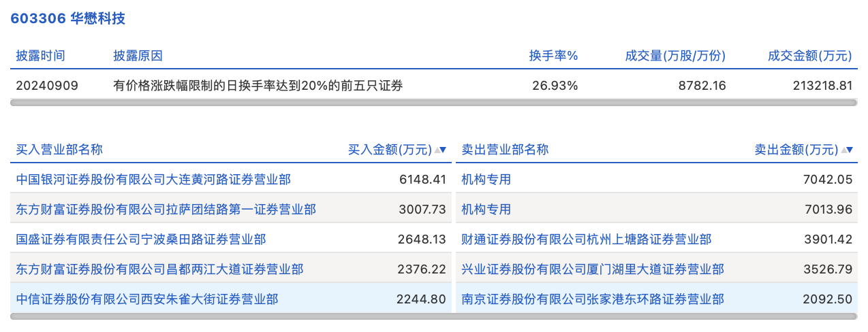Click bottom horizontal scrollbar under branch tables
Image resolution: width=868 pixels, height=332 pixels.
pos(434,316)
